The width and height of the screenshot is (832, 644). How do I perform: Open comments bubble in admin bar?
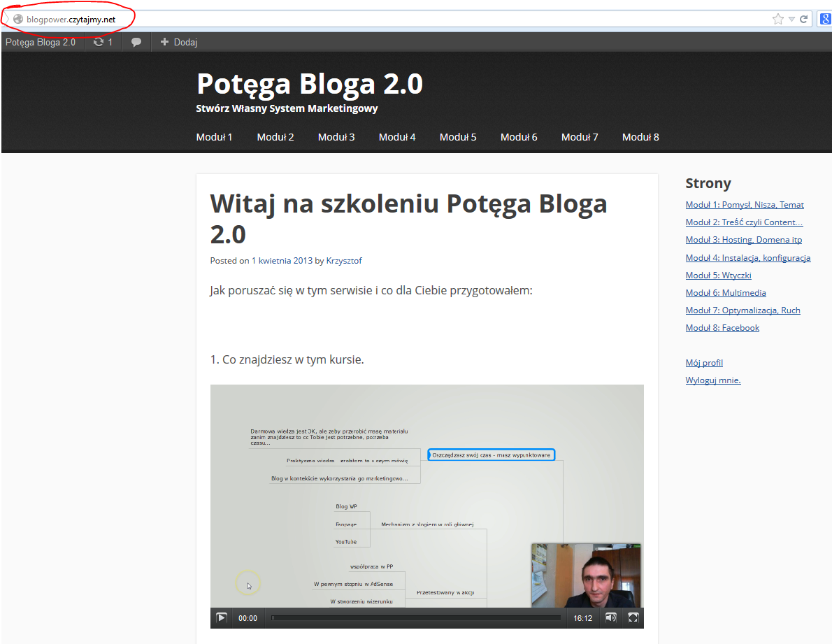tap(136, 42)
